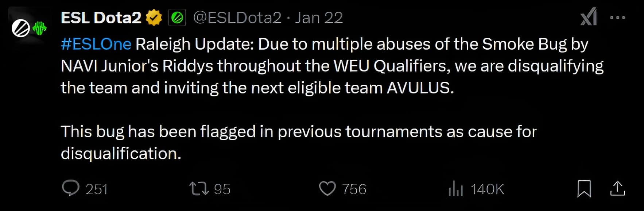This screenshot has width=644, height=211.
Task: Click the 140K views count
Action: (487, 189)
